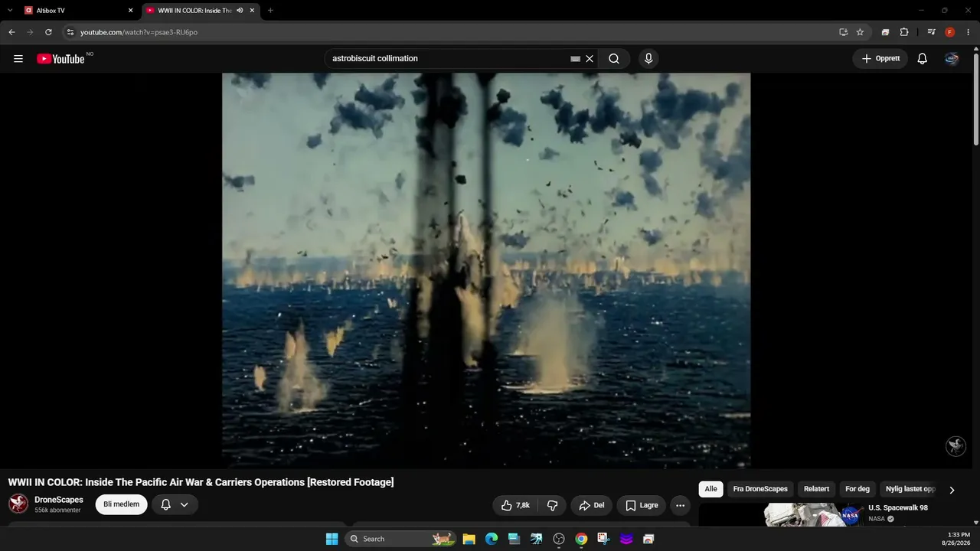
Task: Click the DroneScapes watermark on video
Action: coord(955,446)
